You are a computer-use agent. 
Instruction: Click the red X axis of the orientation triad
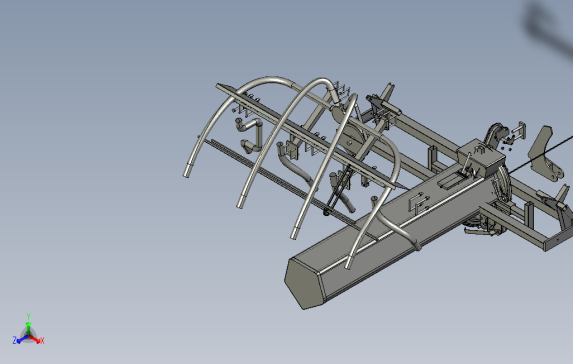click(36, 340)
